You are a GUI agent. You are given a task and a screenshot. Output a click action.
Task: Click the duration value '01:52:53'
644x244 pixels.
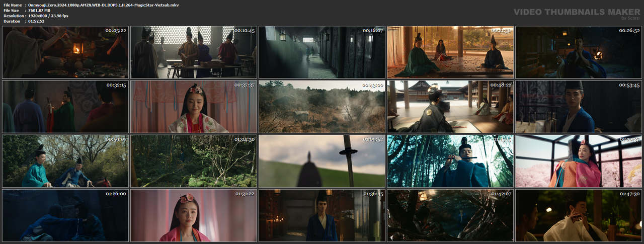(x=36, y=21)
